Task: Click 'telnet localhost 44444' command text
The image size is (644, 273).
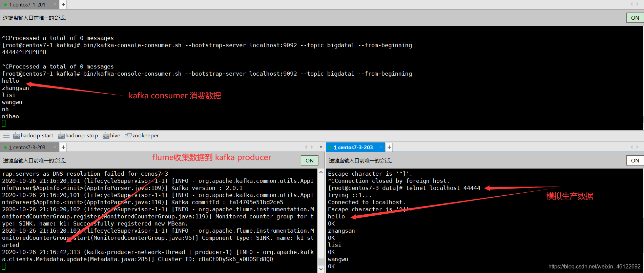Action: 443,188
